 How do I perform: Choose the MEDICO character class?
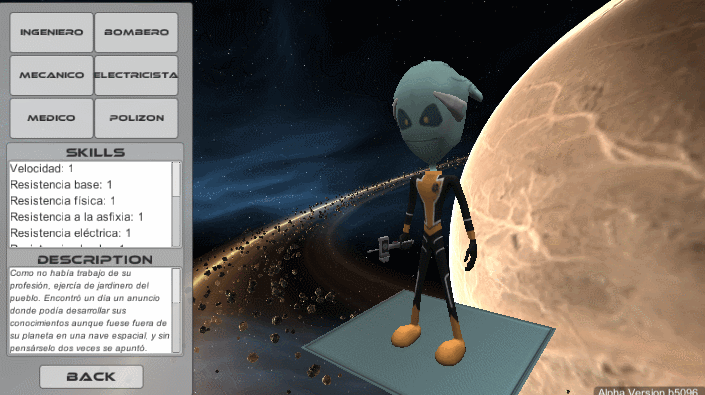point(51,118)
